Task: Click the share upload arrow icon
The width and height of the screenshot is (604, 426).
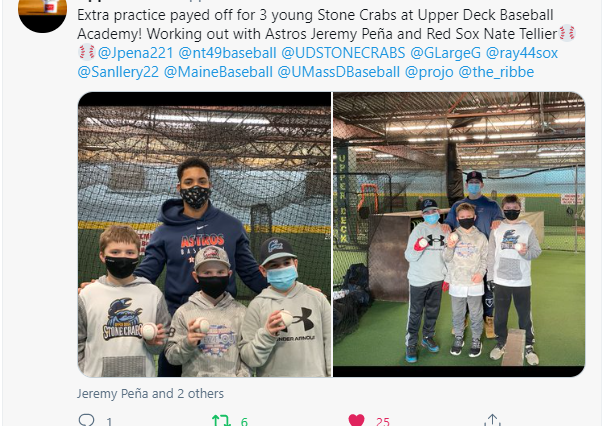Action: click(492, 420)
